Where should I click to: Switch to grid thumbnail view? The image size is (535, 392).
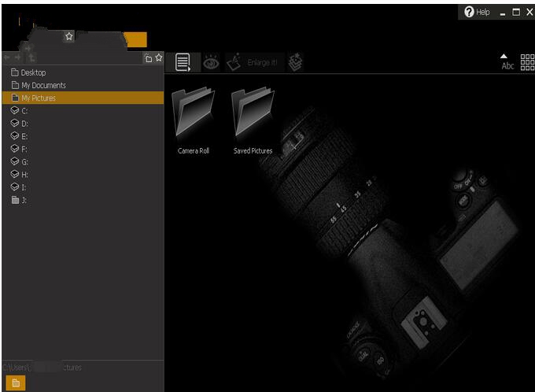pyautogui.click(x=527, y=62)
